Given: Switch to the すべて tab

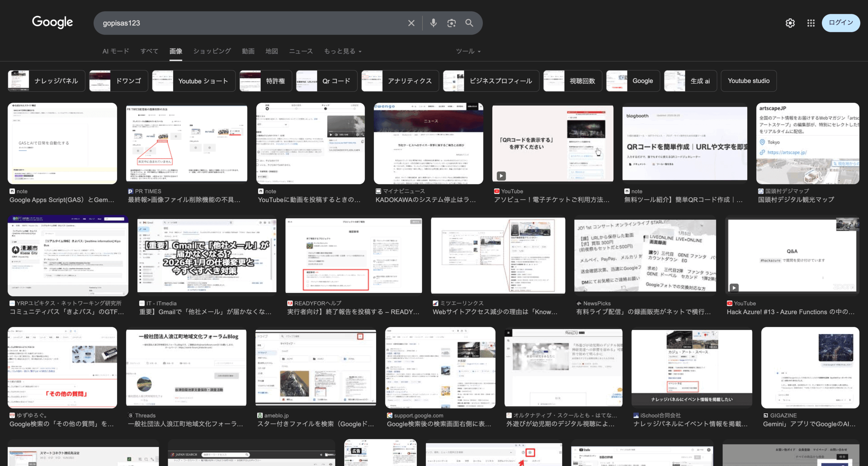Looking at the screenshot, I should coord(149,51).
